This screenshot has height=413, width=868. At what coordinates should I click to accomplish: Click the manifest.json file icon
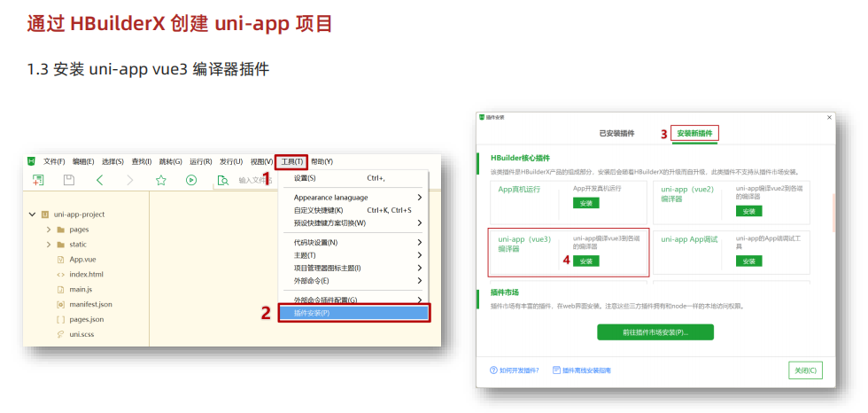(x=61, y=304)
